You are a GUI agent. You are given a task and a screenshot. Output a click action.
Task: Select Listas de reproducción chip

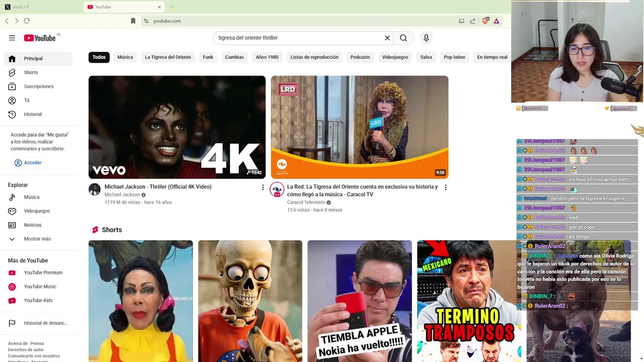314,57
